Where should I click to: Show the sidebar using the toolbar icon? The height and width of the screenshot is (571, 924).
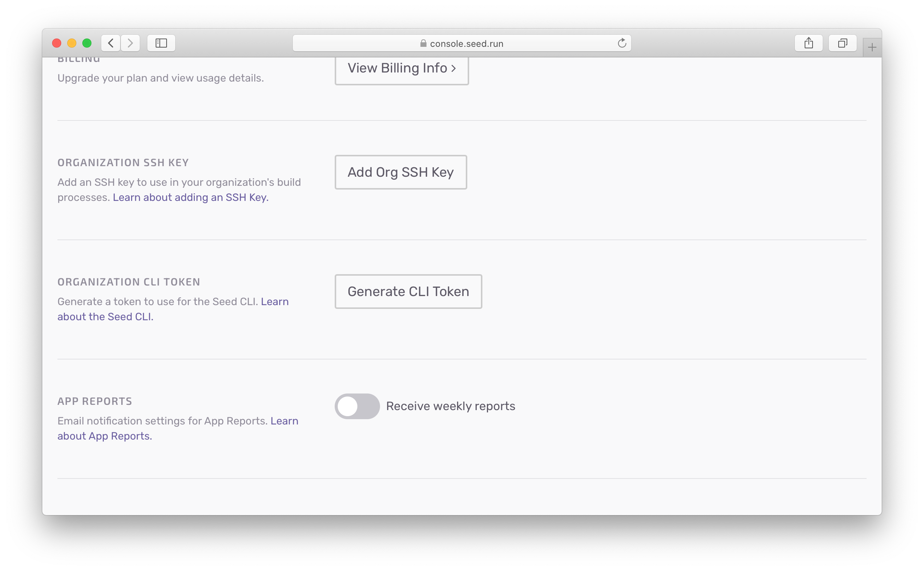161,43
